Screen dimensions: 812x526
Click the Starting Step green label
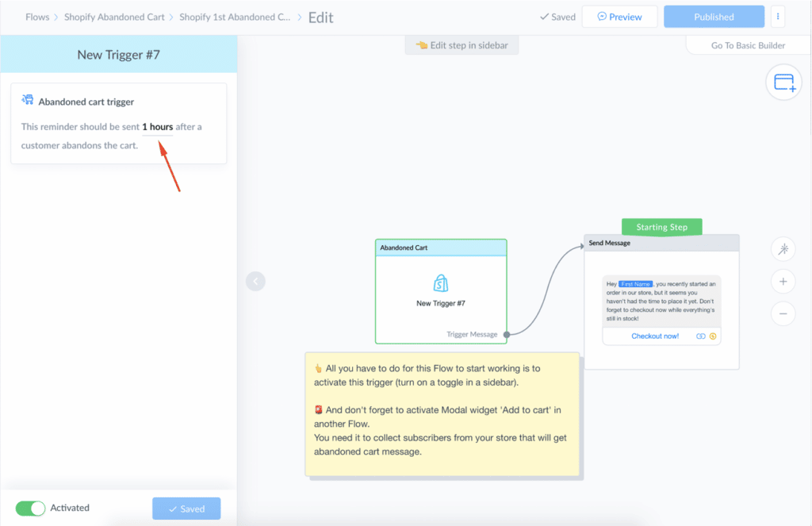tap(662, 227)
